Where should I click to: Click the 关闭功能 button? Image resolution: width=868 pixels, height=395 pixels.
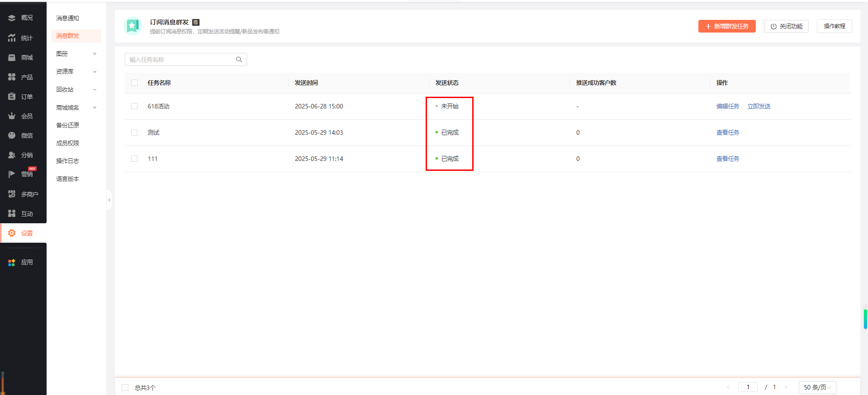click(786, 26)
